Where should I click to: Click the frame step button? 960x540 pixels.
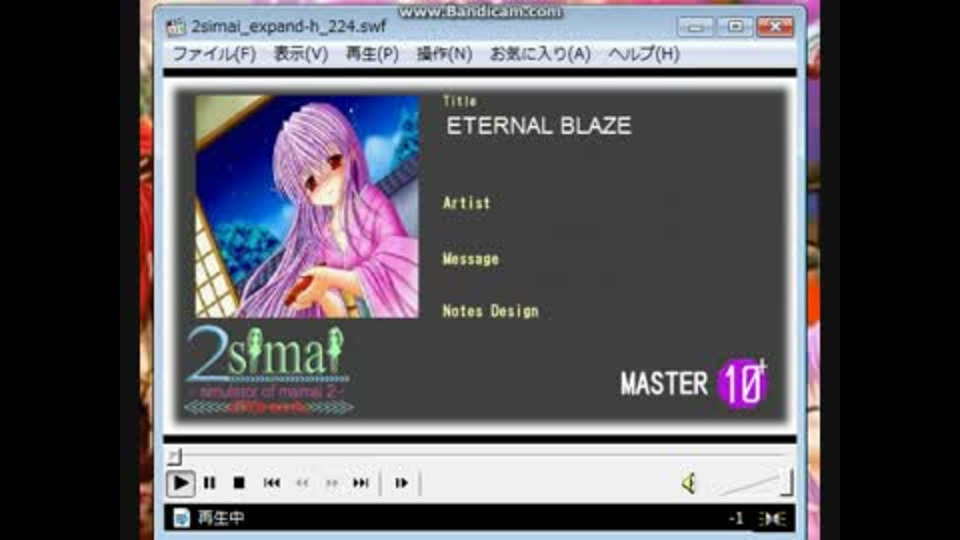(401, 483)
